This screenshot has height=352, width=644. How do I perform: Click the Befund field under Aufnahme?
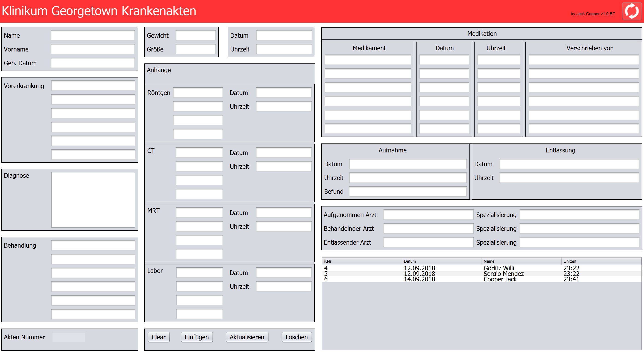408,192
